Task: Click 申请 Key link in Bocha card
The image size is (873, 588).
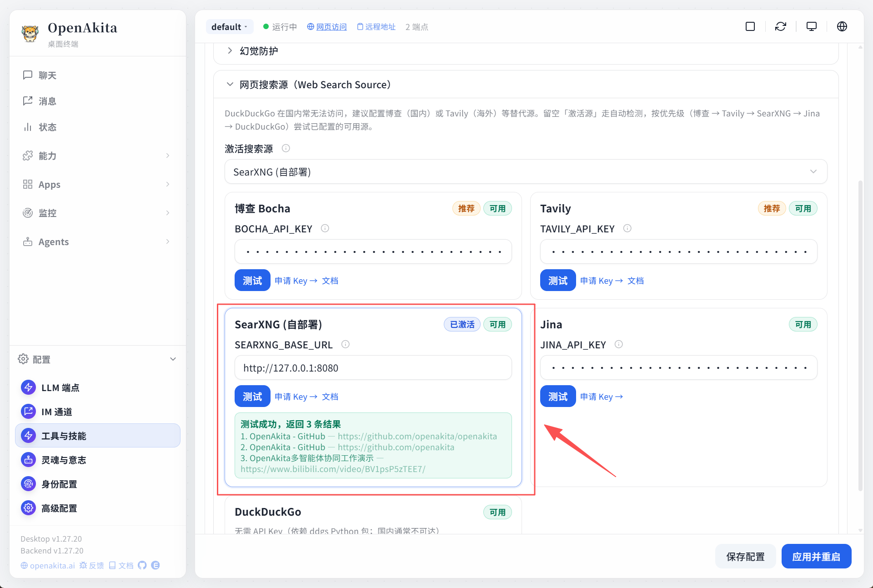Action: [296, 281]
